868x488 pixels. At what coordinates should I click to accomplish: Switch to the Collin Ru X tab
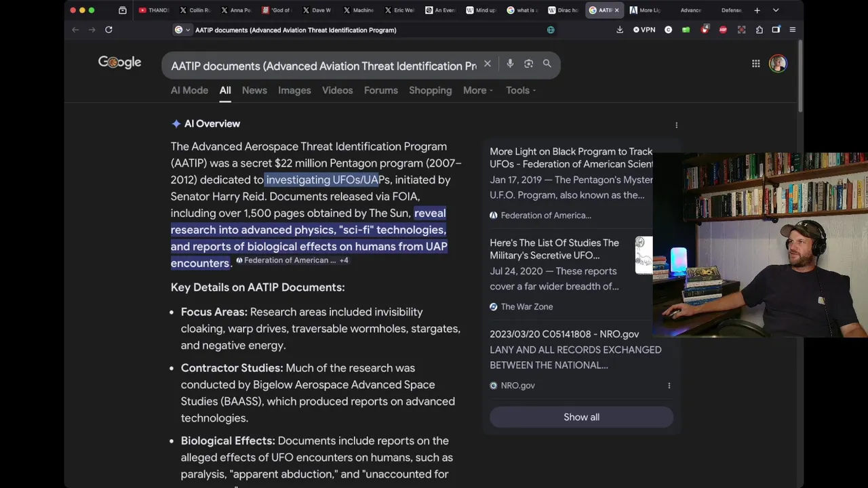click(x=195, y=10)
